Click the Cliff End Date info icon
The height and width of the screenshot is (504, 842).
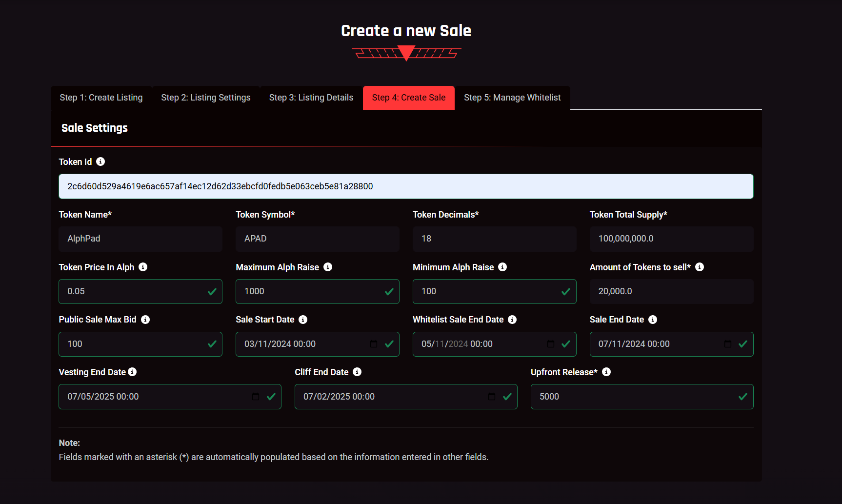point(357,372)
